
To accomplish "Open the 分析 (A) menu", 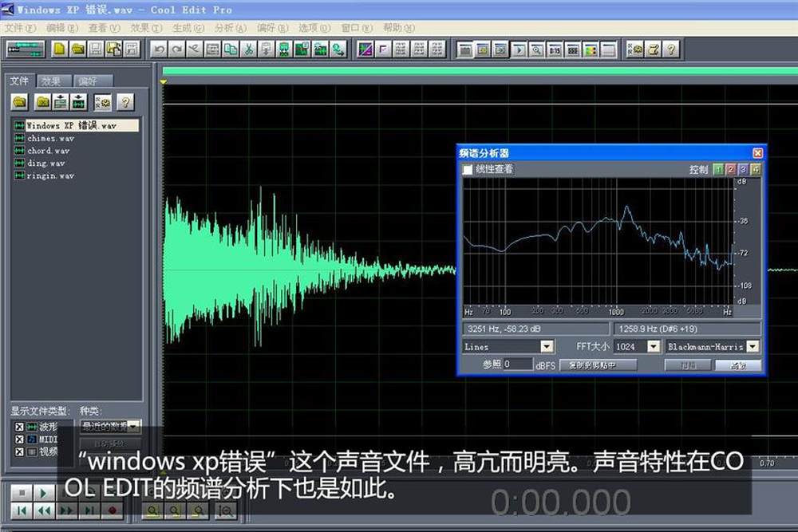I will click(231, 27).
